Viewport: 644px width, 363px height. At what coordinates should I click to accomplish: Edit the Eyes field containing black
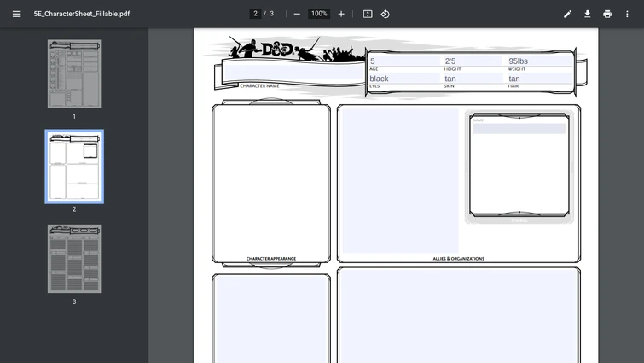point(404,78)
